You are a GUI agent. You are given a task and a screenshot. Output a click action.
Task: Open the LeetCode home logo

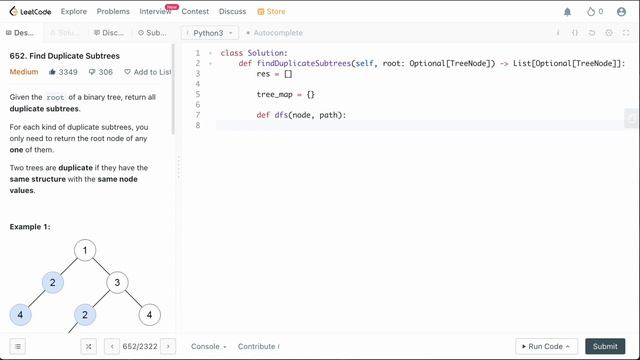[30, 11]
